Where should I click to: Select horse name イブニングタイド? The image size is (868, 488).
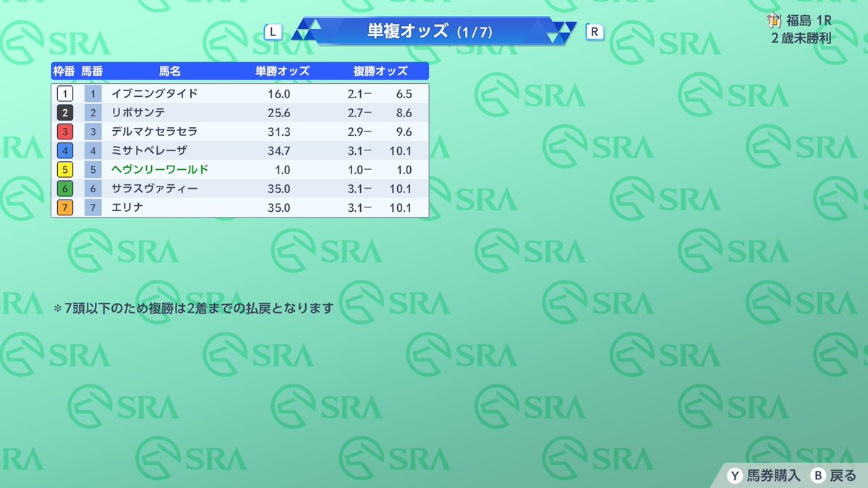154,94
